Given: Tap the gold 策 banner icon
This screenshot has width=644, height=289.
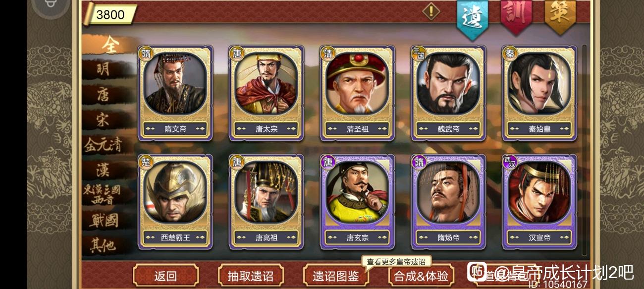Looking at the screenshot, I should (x=560, y=15).
